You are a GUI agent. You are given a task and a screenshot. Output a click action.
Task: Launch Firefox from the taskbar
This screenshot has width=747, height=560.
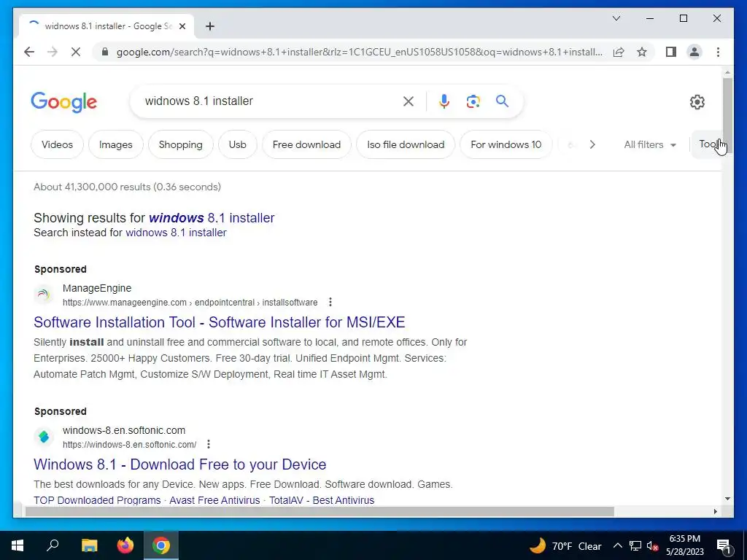(x=125, y=545)
